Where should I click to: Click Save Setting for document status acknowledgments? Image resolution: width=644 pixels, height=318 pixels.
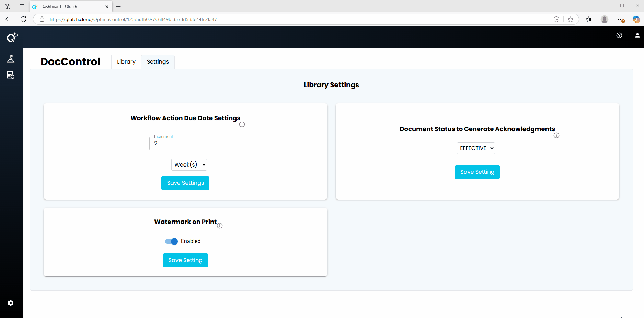click(477, 172)
